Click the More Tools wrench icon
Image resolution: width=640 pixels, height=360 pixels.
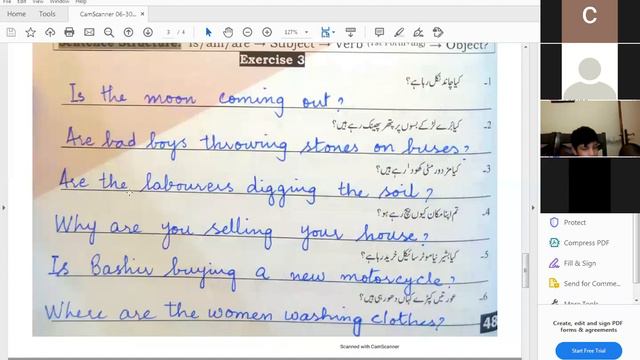pyautogui.click(x=554, y=302)
